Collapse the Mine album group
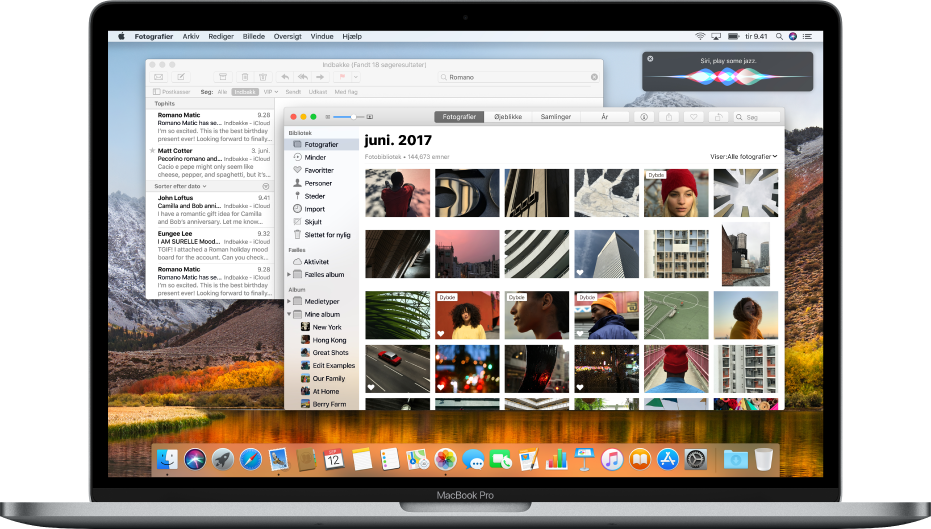 click(289, 314)
